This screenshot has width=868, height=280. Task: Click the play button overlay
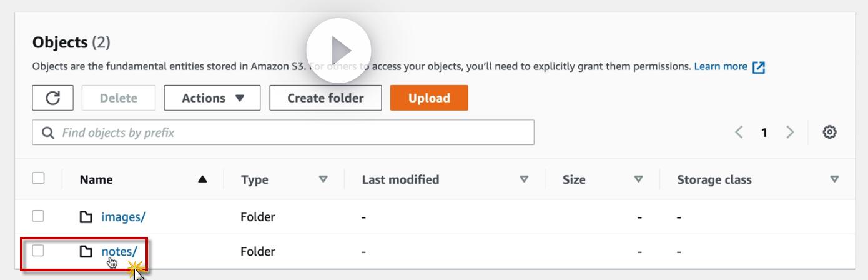(338, 50)
